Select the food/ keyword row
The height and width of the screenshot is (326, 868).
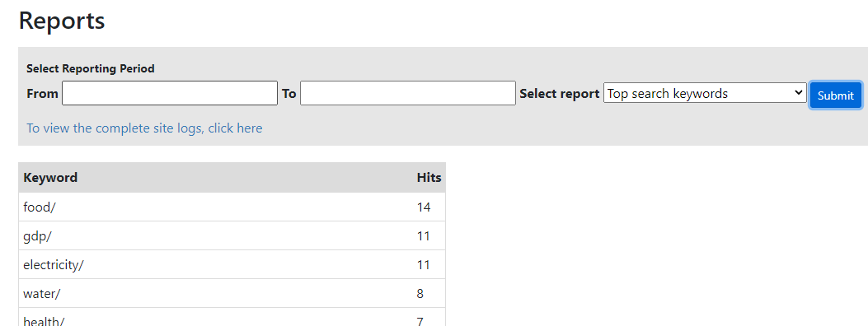point(232,207)
